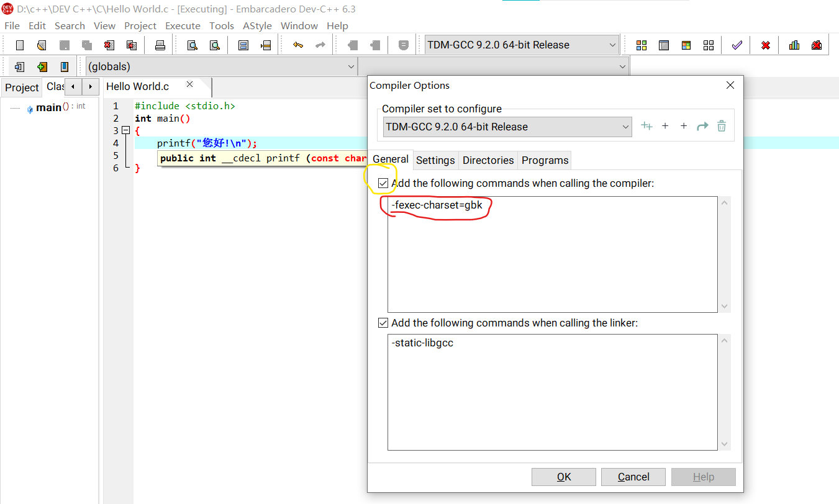Uncheck 'Add the following commands when calling the linker'
Viewport: 839px width, 504px height.
coord(383,323)
